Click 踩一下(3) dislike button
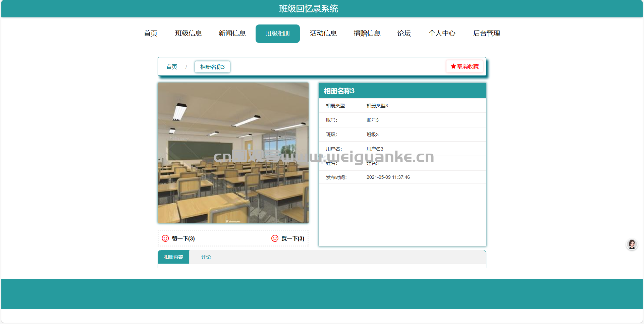 tap(288, 238)
